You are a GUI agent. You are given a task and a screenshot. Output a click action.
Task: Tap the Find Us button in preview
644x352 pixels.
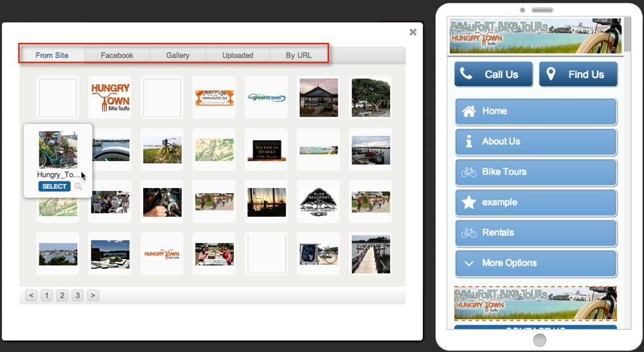(x=578, y=74)
